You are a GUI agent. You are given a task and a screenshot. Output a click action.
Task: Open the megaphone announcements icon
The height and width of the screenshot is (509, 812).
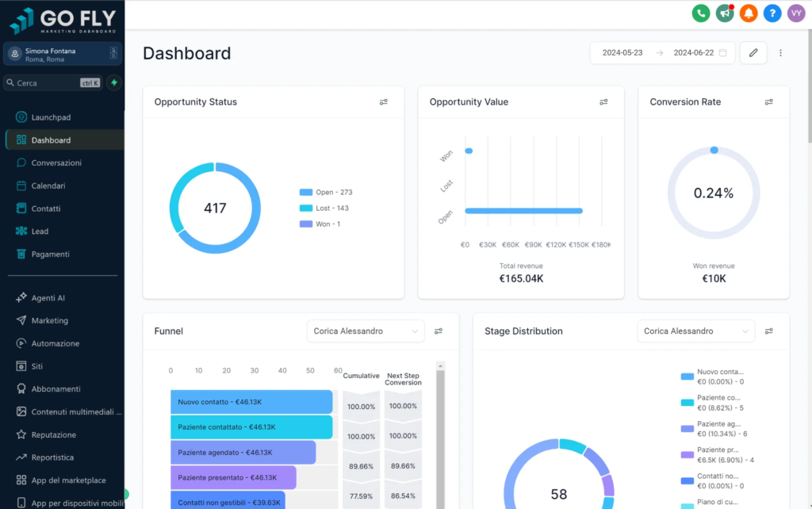(724, 13)
